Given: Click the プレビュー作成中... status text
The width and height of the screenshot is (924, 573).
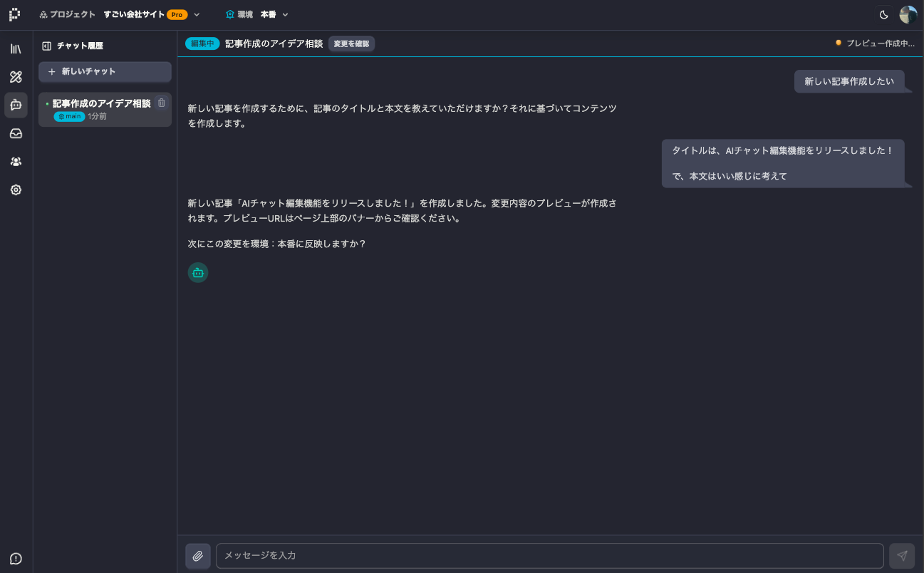Looking at the screenshot, I should pos(881,43).
